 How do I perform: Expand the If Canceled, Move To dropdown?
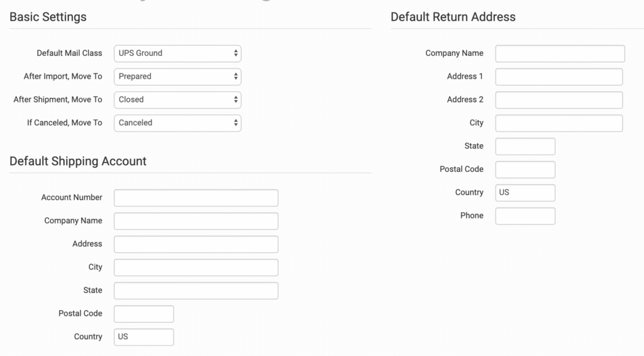[x=177, y=123]
